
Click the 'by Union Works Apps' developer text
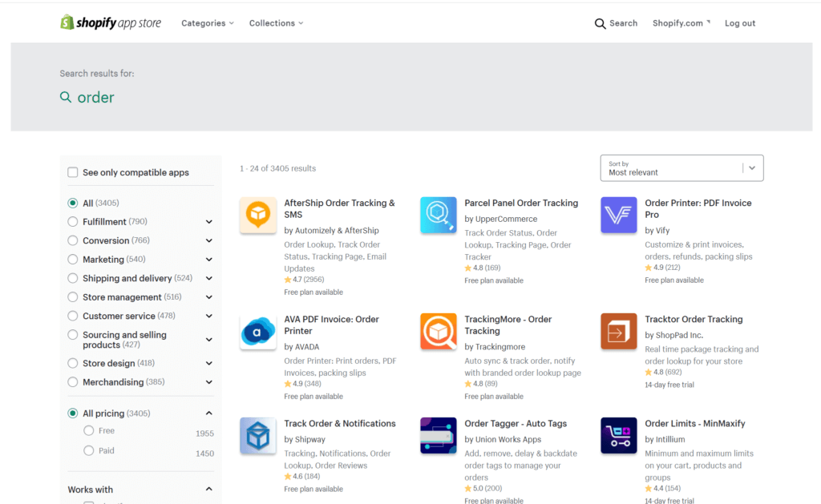[503, 439]
